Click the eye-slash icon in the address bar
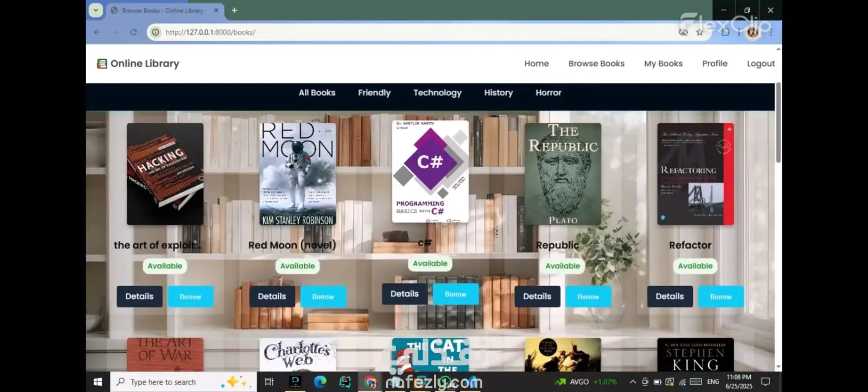Image resolution: width=868 pixels, height=392 pixels. (684, 32)
